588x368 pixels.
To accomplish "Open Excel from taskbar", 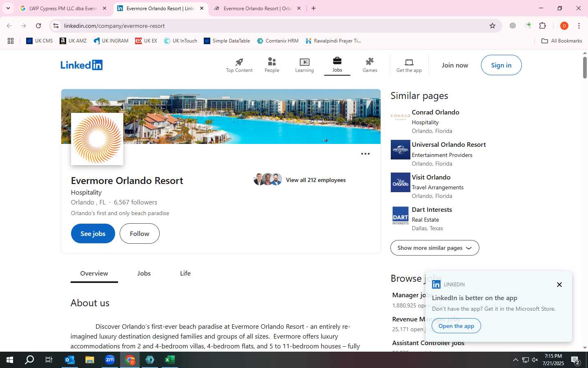I will tap(170, 360).
